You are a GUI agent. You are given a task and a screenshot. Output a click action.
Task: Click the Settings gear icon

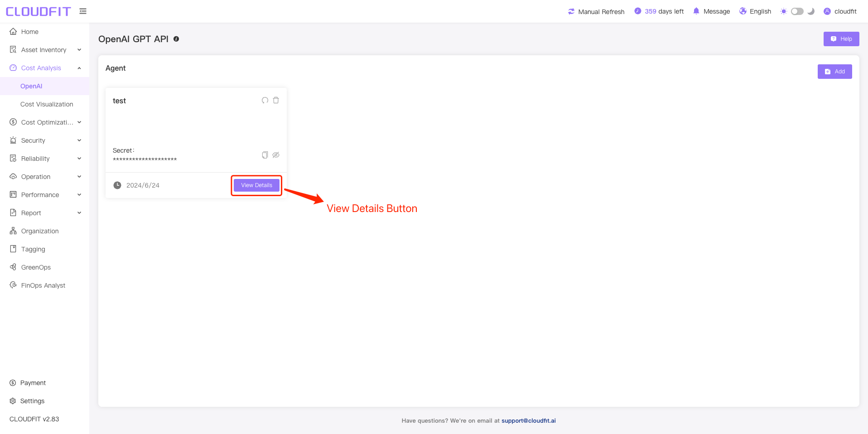coord(13,401)
